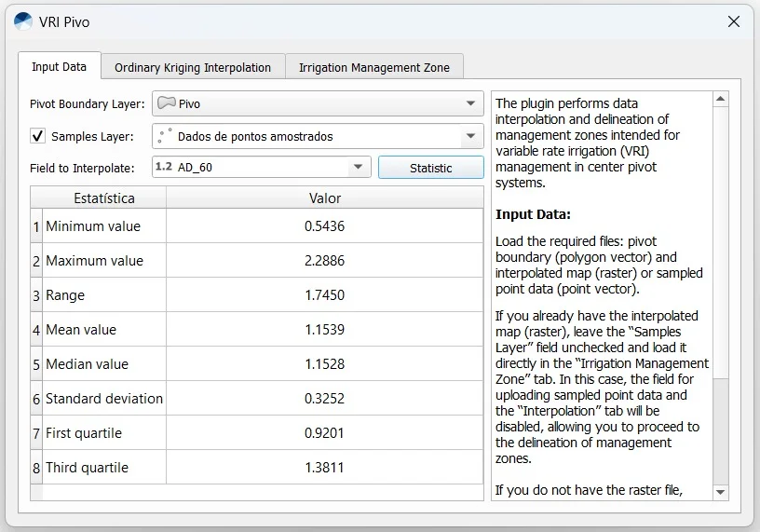Select the 1.3811 value cell

click(x=325, y=467)
